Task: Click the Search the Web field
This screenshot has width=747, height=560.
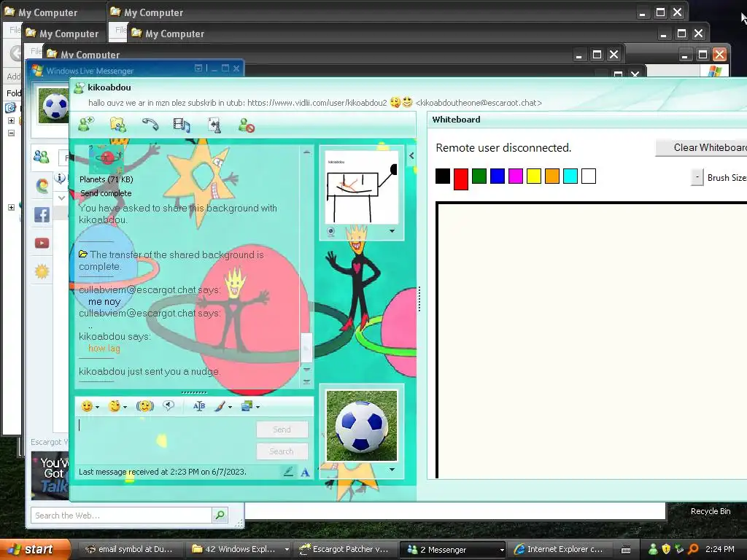Action: (122, 516)
